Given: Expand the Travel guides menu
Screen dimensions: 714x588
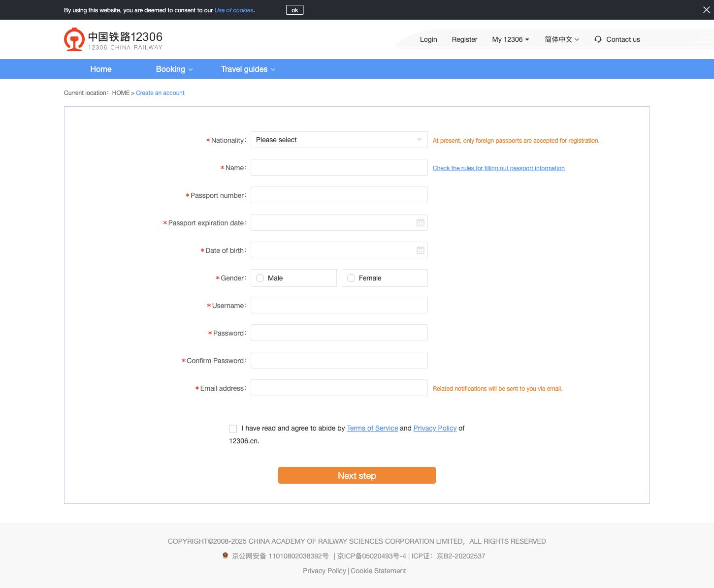Looking at the screenshot, I should point(248,69).
